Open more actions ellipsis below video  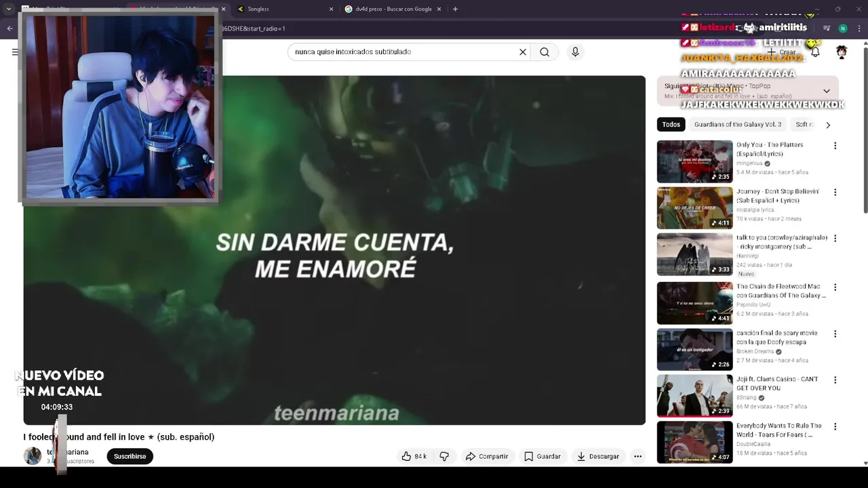point(637,456)
